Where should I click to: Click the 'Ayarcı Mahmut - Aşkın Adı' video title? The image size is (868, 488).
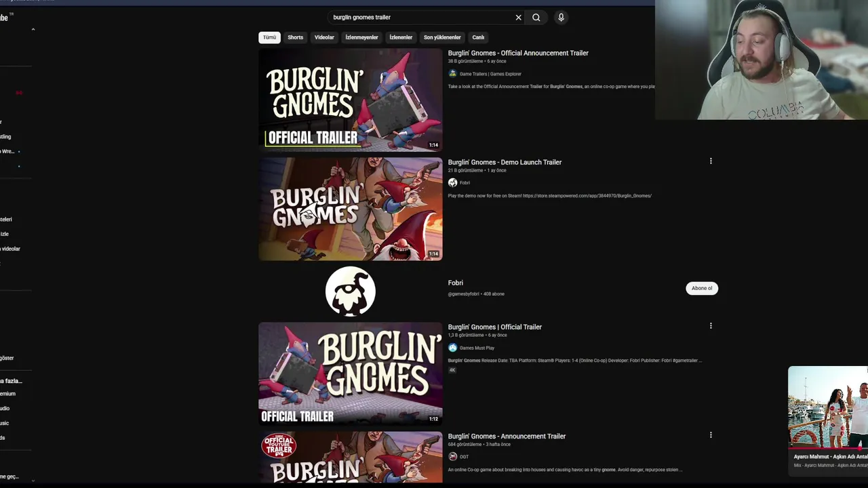click(x=831, y=457)
